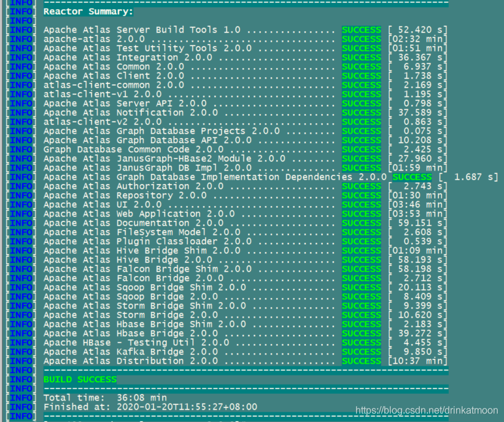Click the '[ 52.420 s]' duration value

click(x=417, y=30)
